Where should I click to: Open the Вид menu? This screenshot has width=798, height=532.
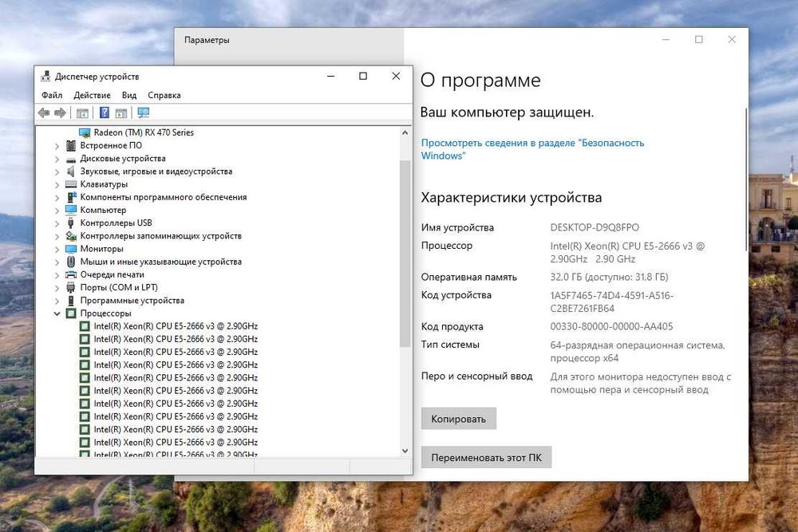pos(129,95)
